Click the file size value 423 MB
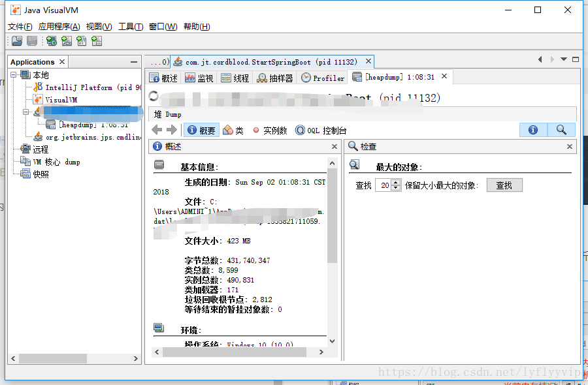The image size is (588, 385). pos(238,241)
